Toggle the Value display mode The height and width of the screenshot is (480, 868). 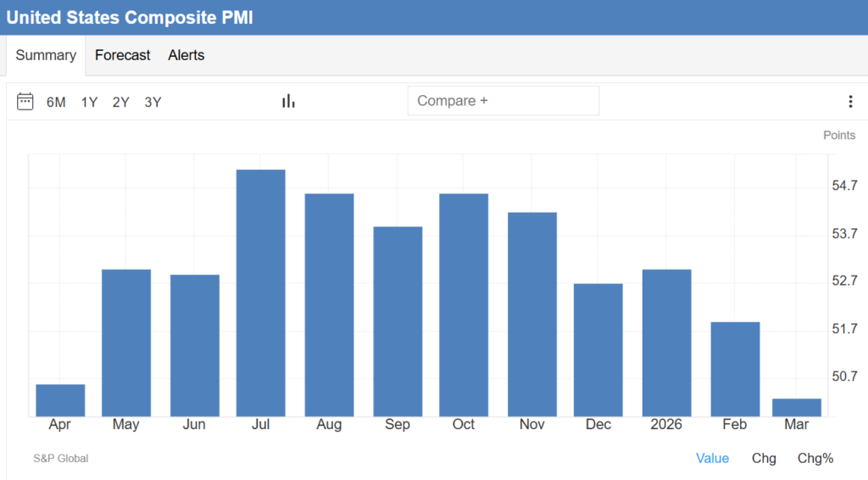click(712, 458)
